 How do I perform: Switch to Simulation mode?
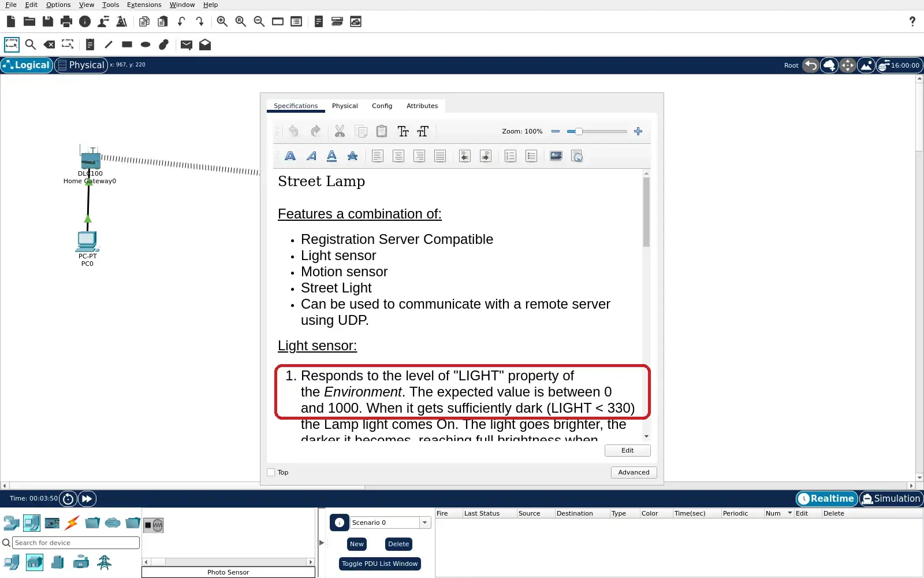pyautogui.click(x=891, y=498)
